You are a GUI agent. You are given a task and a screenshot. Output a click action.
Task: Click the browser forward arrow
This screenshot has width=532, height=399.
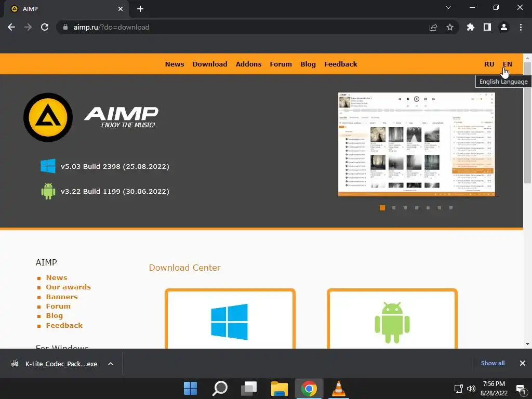click(28, 27)
